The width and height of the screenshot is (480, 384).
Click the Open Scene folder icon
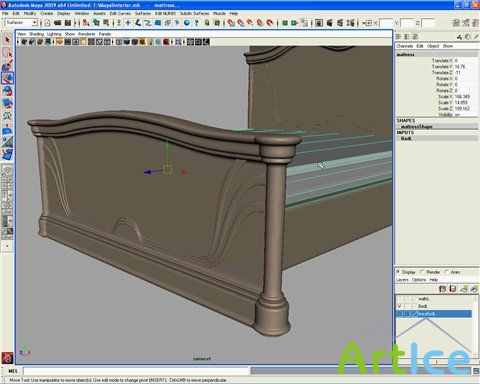pyautogui.click(x=58, y=23)
